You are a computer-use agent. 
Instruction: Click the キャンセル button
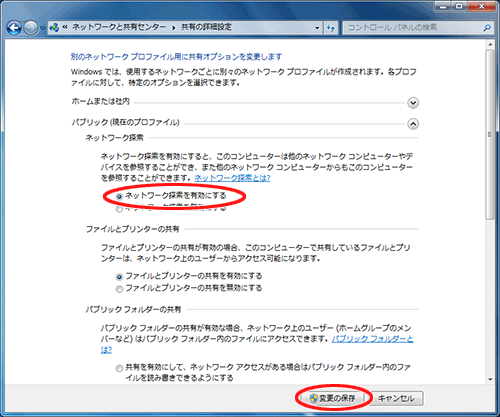pyautogui.click(x=396, y=398)
